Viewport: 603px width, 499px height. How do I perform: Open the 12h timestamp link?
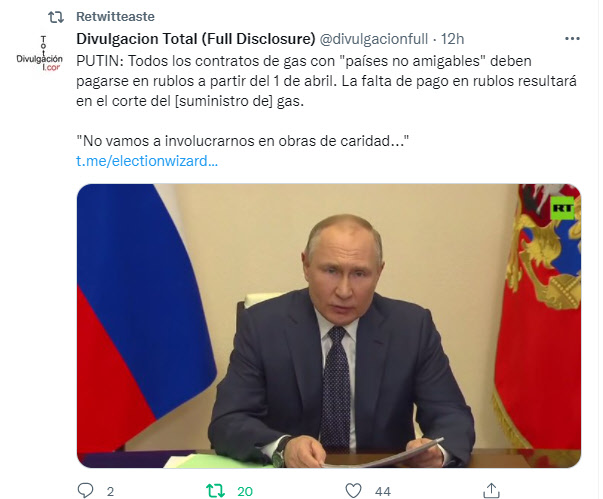(452, 39)
